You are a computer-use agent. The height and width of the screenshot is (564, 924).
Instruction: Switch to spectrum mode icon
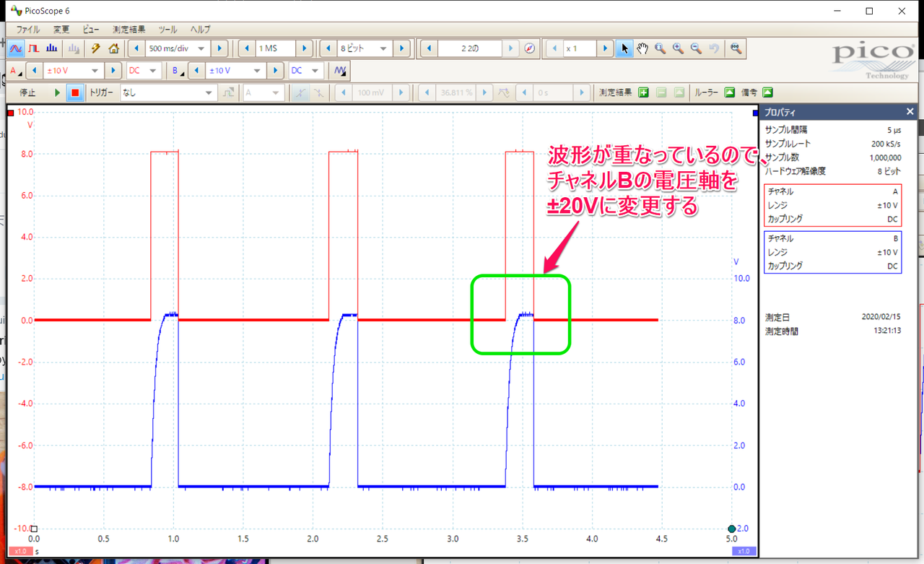click(x=51, y=48)
